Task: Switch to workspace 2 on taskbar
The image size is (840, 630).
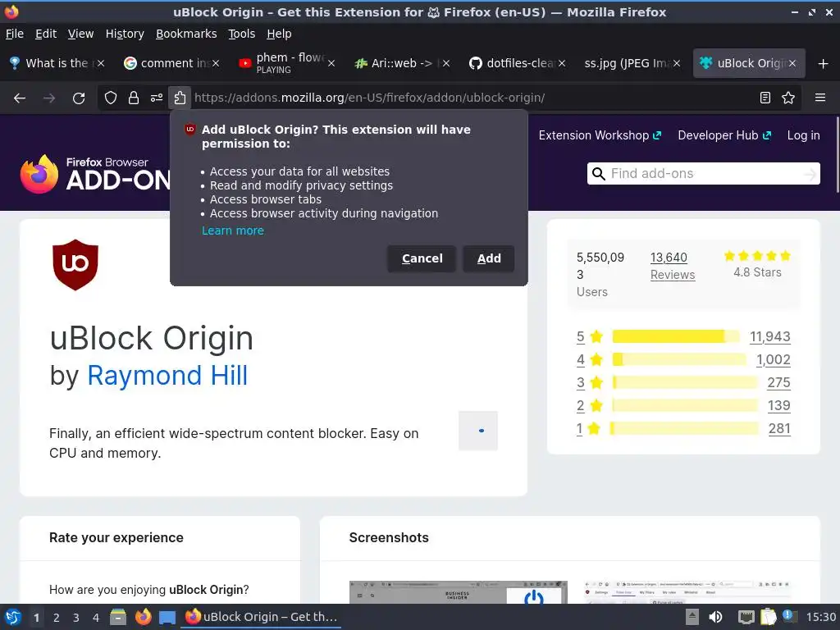Action: 57,618
